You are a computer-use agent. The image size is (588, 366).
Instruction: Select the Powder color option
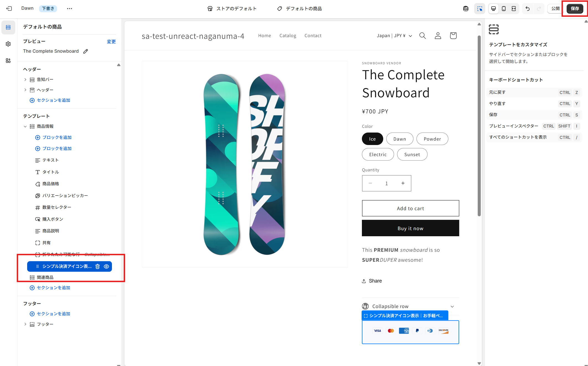click(432, 139)
